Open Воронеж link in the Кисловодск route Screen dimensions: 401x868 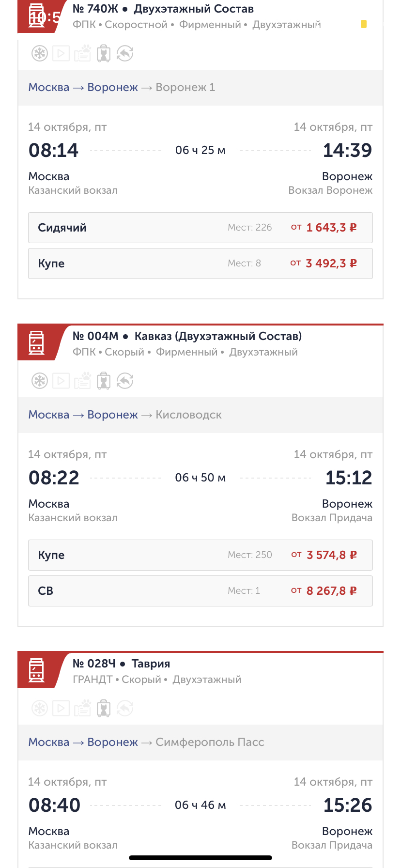tap(112, 415)
